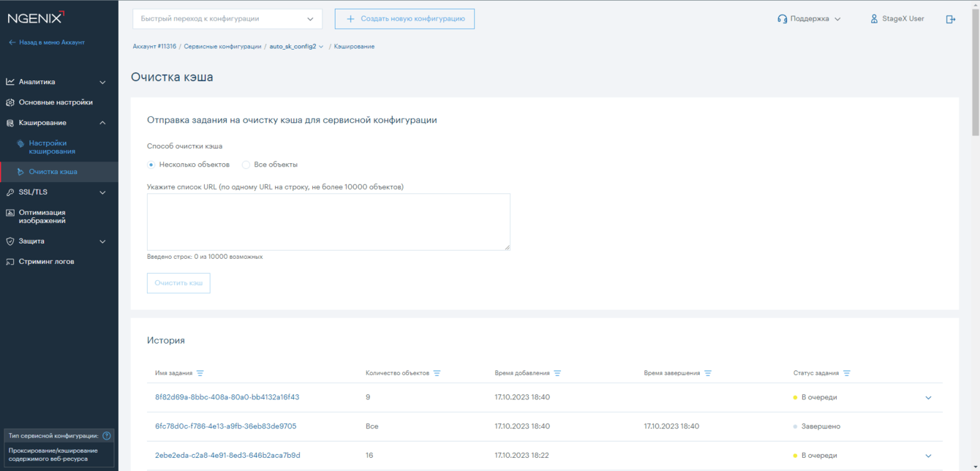Click filter icon next to Время добавления
The width and height of the screenshot is (980, 471).
(557, 373)
